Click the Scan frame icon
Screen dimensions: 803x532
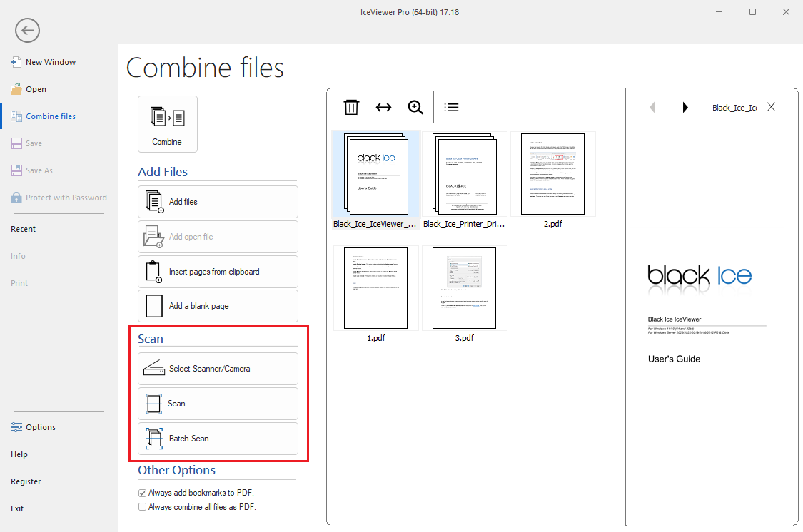tap(153, 404)
